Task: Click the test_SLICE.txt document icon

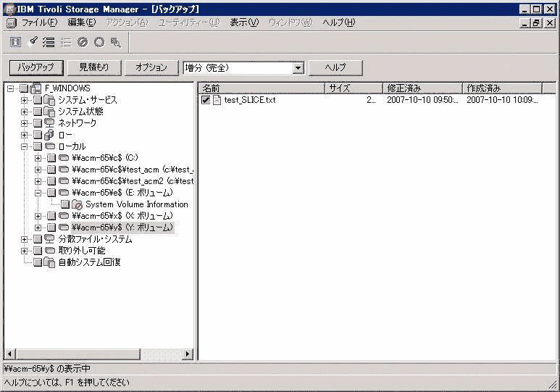Action: coord(217,100)
